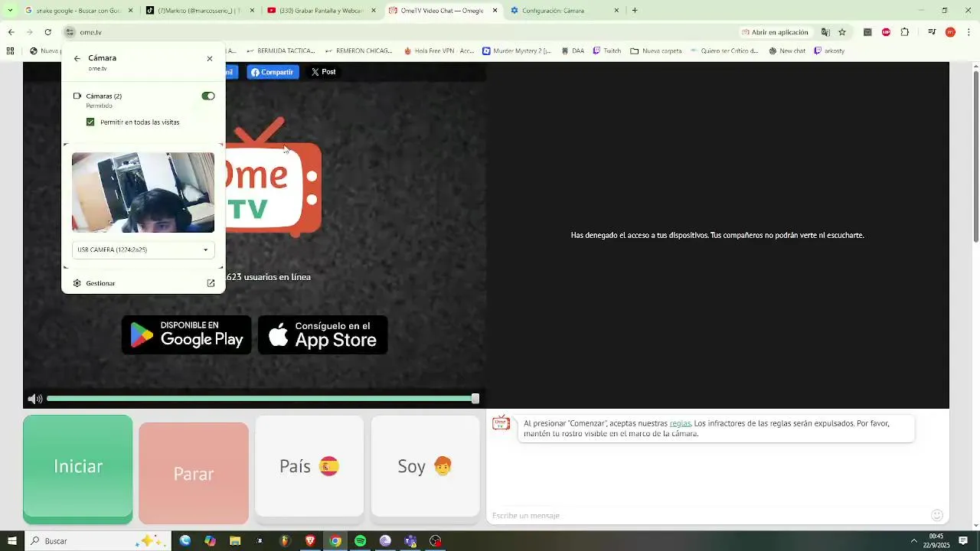Open the reglas link in chat

click(680, 423)
